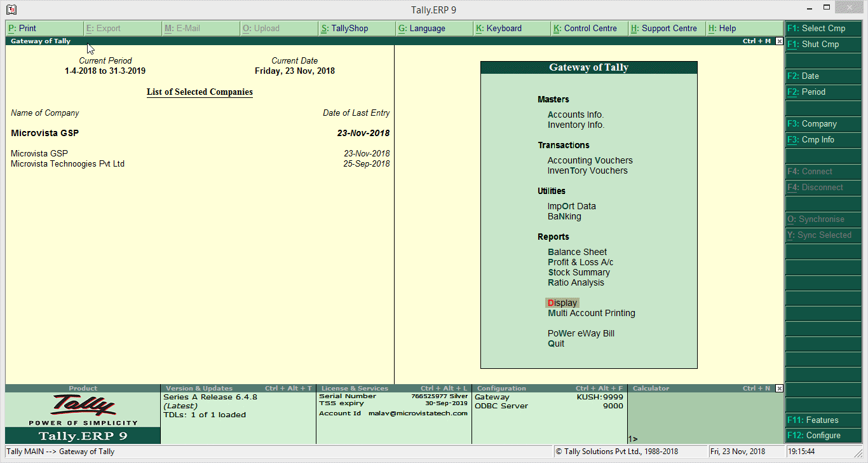Click F2 Date button
Image resolution: width=868 pixels, height=463 pixels.
pos(824,76)
